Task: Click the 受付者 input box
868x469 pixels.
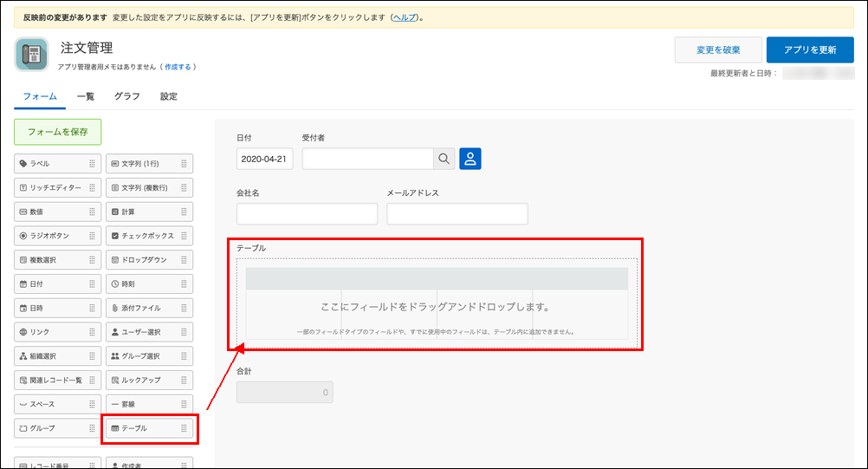Action: 367,159
